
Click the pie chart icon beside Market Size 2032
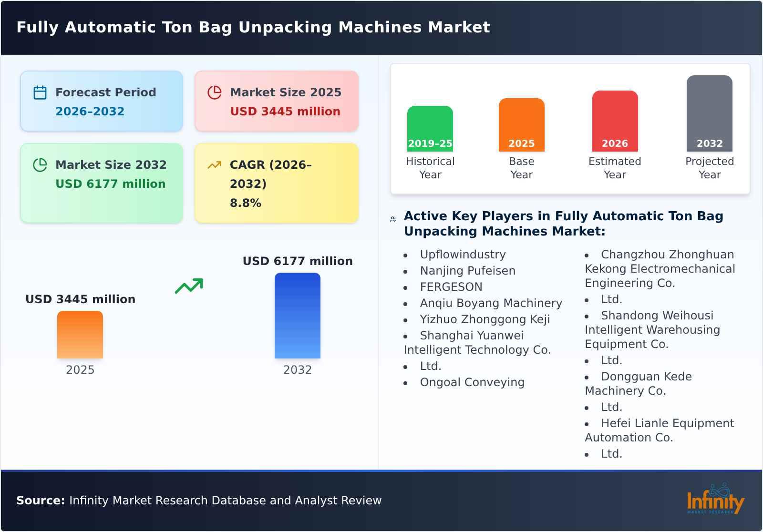pos(40,165)
